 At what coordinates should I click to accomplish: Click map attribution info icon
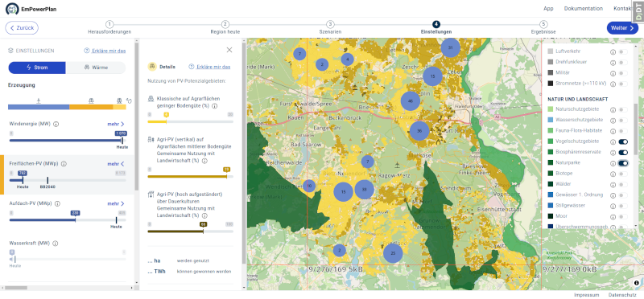636,283
